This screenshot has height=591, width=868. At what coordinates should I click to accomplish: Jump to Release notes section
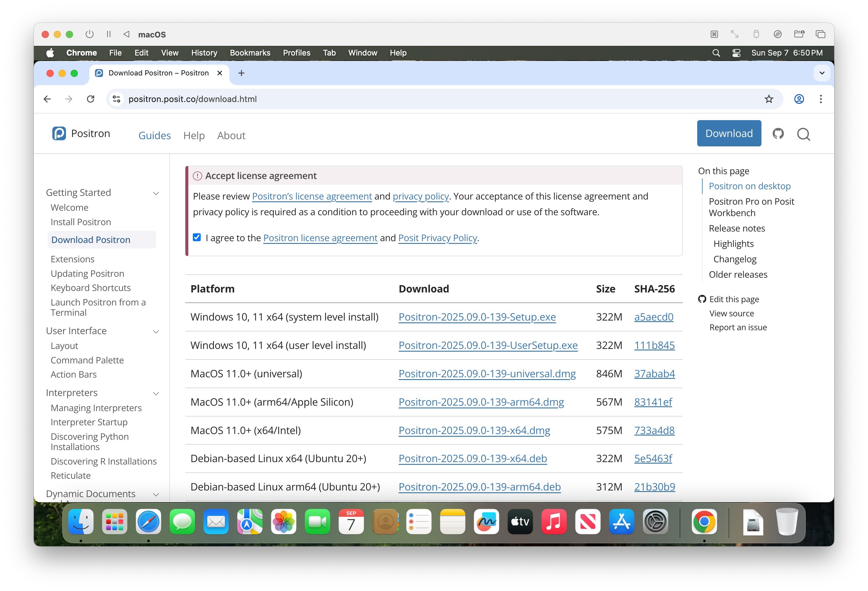(x=736, y=228)
